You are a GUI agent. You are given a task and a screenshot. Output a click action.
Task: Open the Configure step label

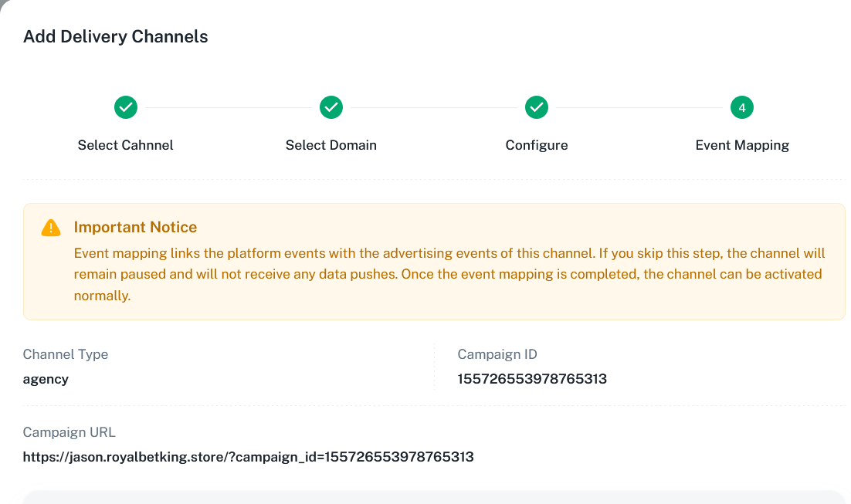(x=537, y=145)
